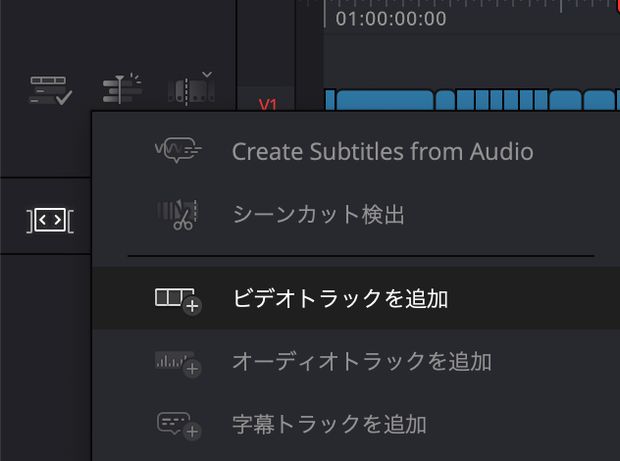Screen dimensions: 620x461
Task: Click the scene cut scissors icon
Action: [178, 215]
